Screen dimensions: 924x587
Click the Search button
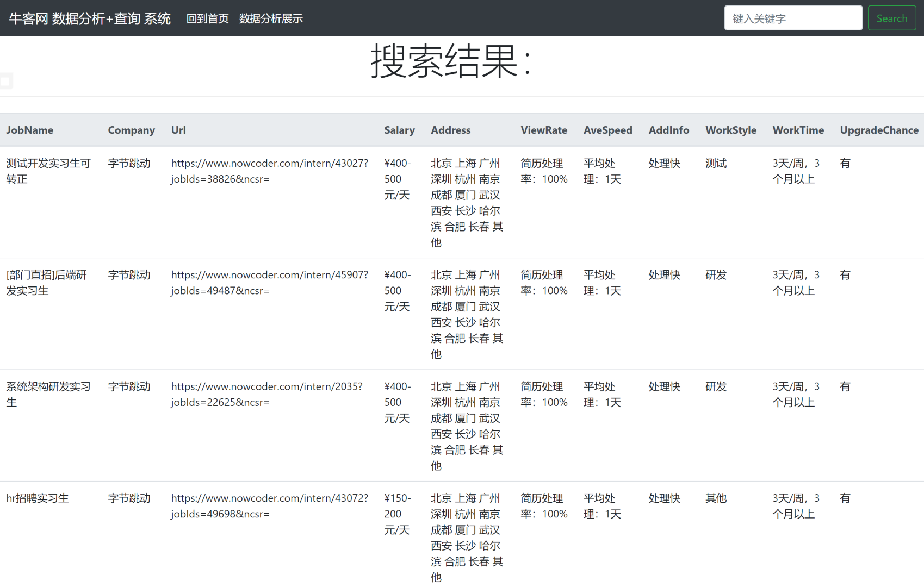pyautogui.click(x=891, y=18)
